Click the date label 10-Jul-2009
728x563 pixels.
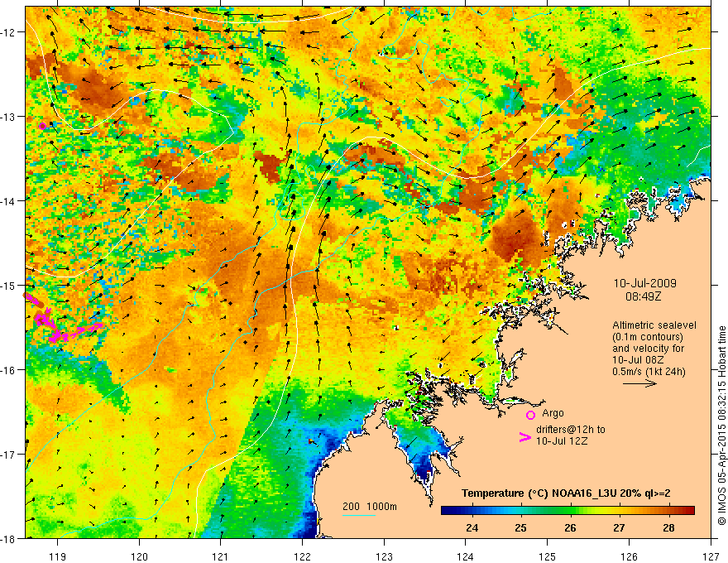point(644,283)
